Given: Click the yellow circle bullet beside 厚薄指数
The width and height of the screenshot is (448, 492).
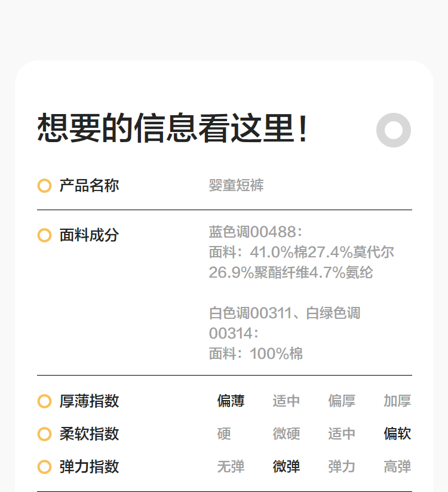Looking at the screenshot, I should pyautogui.click(x=44, y=401).
